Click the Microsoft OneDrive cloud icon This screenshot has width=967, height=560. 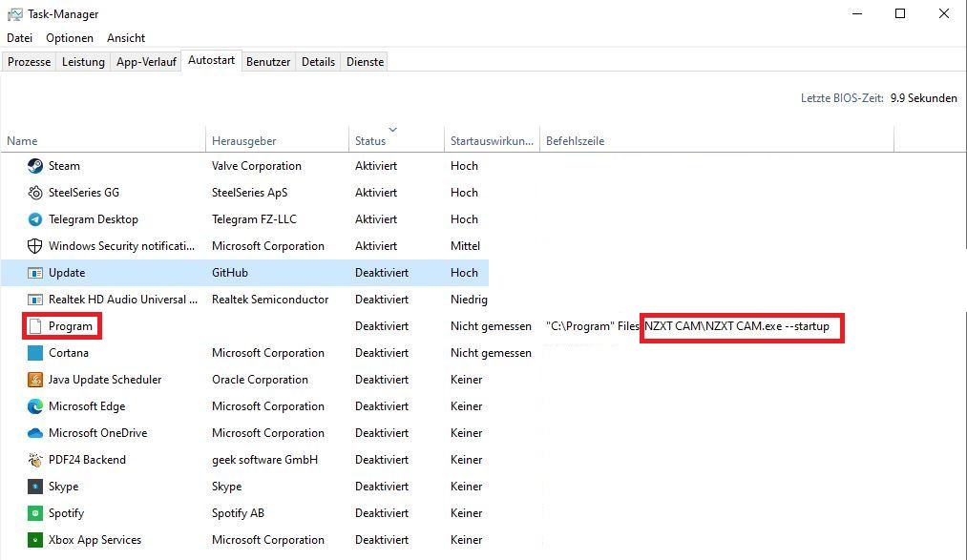click(35, 433)
